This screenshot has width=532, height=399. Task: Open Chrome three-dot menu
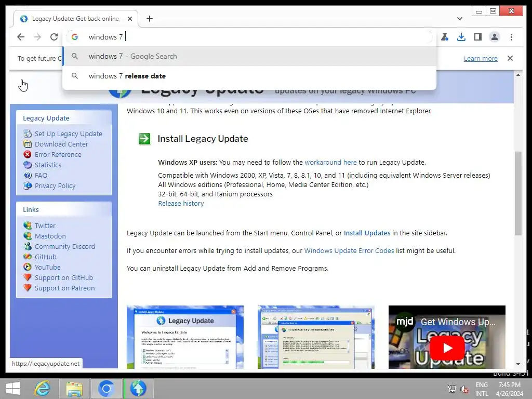[x=511, y=37]
